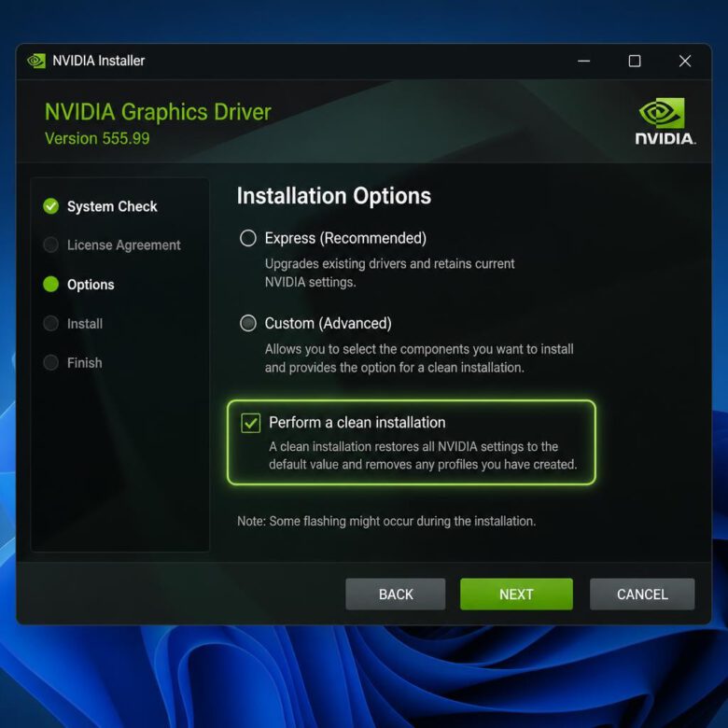
Task: Go to the System Check step
Action: tap(112, 206)
